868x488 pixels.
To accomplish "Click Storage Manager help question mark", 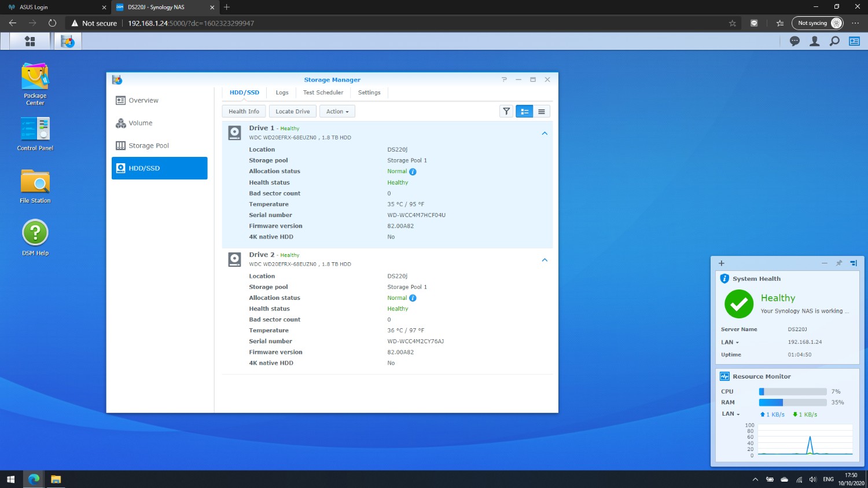I will (x=504, y=79).
